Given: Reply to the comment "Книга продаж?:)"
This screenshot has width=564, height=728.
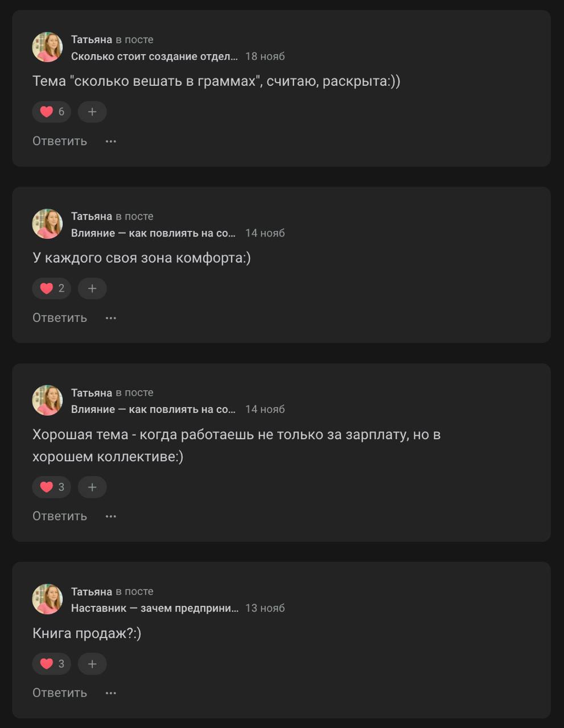Looking at the screenshot, I should tap(59, 692).
